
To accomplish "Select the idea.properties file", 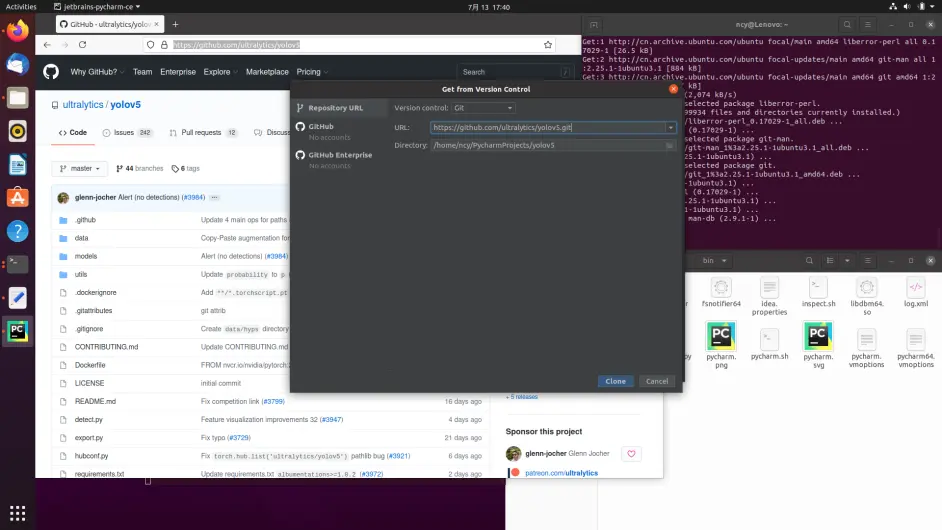I will click(770, 296).
